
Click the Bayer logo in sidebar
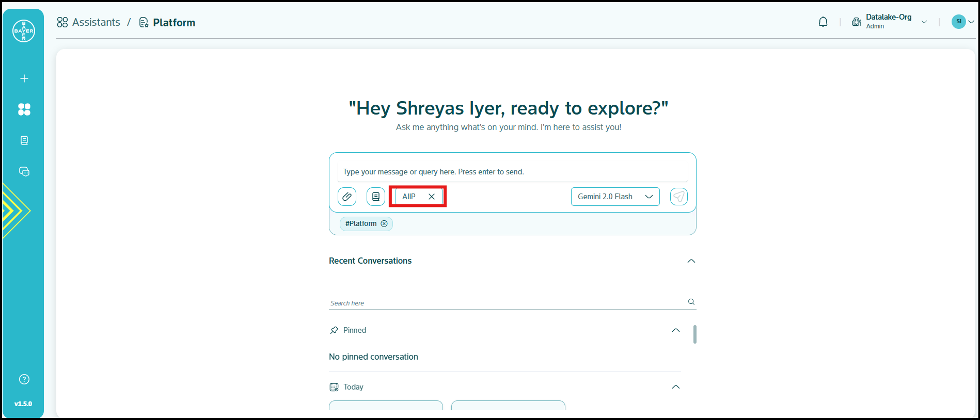pos(24,31)
